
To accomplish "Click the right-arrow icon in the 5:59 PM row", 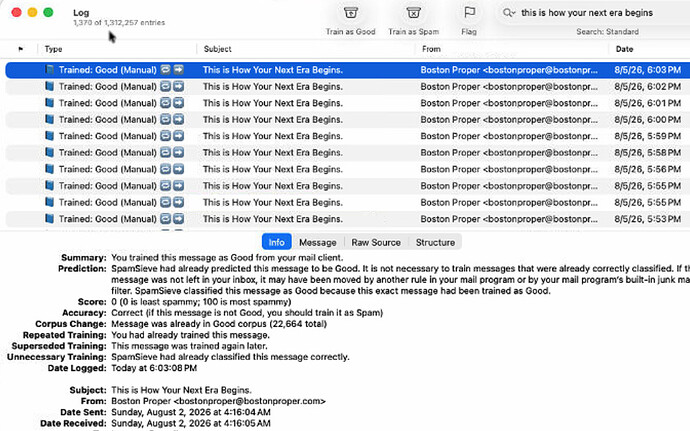I will click(x=178, y=136).
